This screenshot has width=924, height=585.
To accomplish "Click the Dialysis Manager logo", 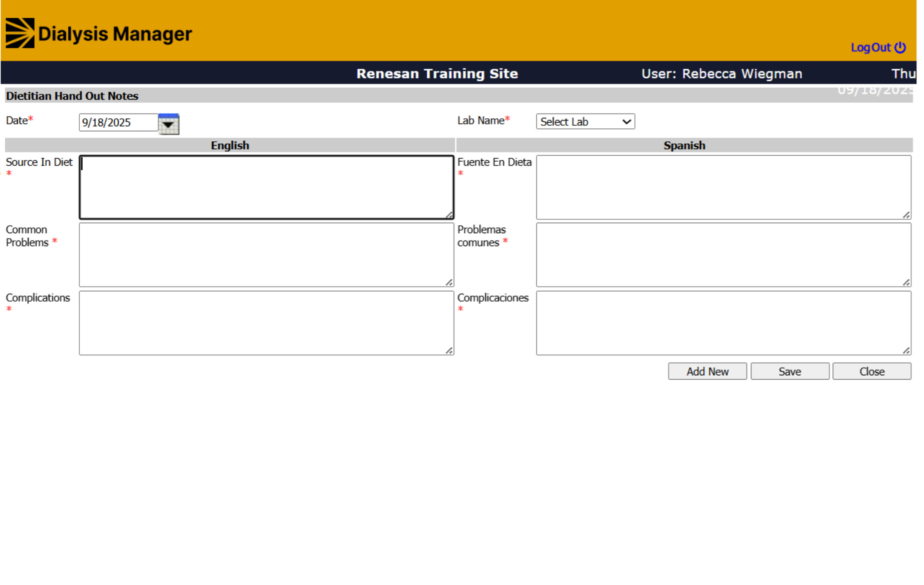I will pyautogui.click(x=99, y=33).
